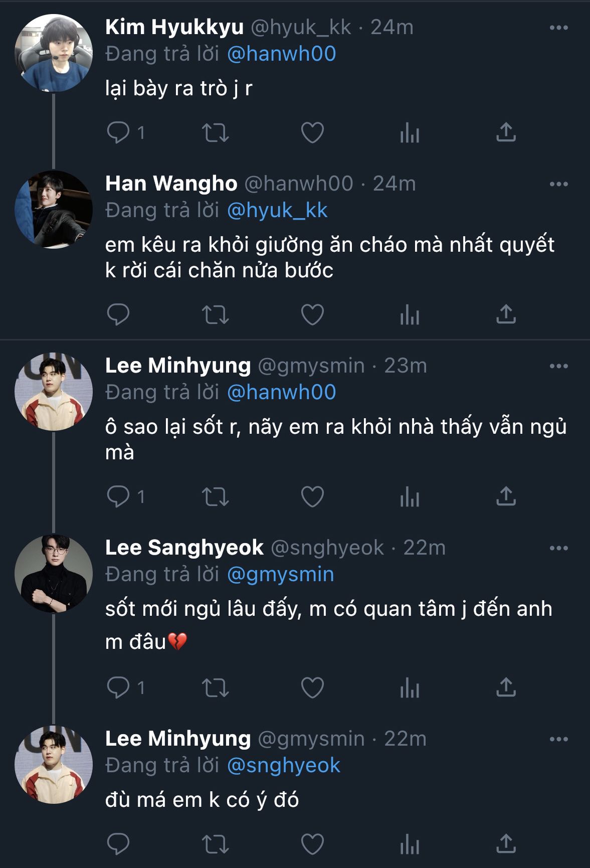
Task: View analytics for Han Wangho's tweet
Action: [410, 315]
